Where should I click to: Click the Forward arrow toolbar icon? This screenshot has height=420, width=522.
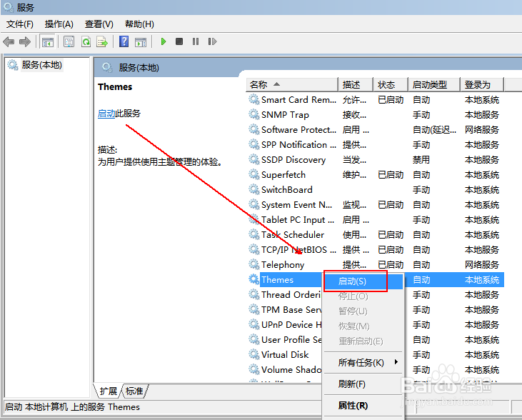25,41
